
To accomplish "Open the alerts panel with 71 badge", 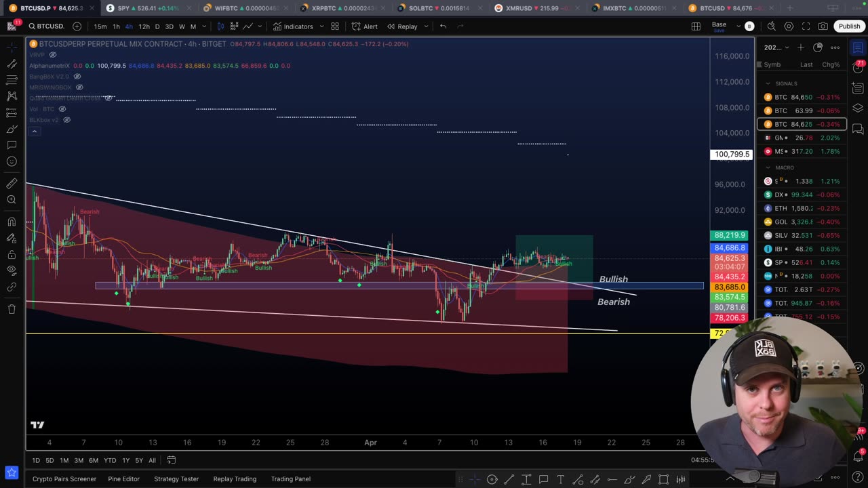I will 858,68.
